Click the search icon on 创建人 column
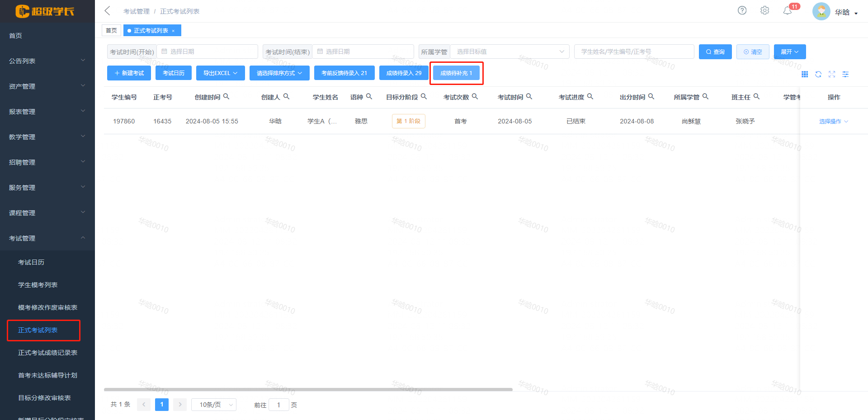The width and height of the screenshot is (868, 420). (x=287, y=96)
